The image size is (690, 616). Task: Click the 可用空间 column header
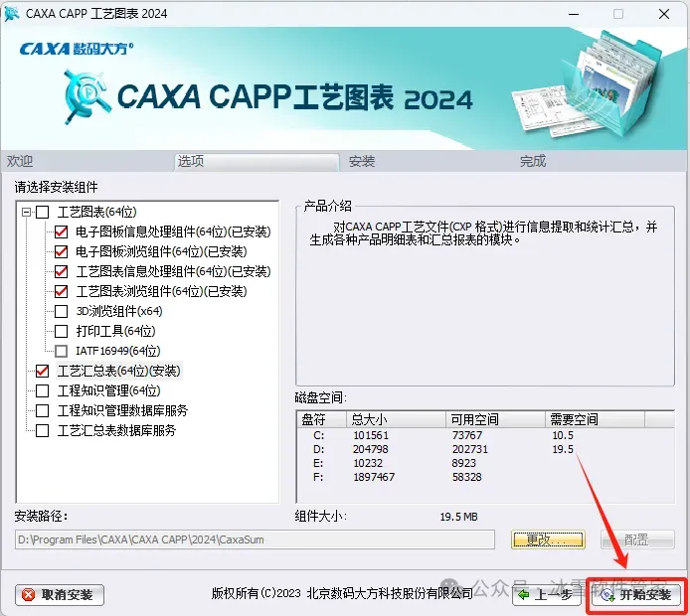(x=496, y=419)
